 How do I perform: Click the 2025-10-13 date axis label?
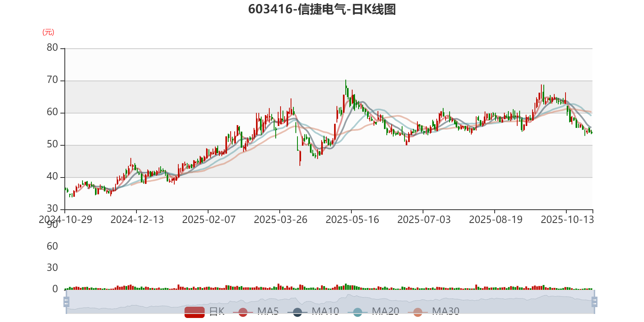567,220
